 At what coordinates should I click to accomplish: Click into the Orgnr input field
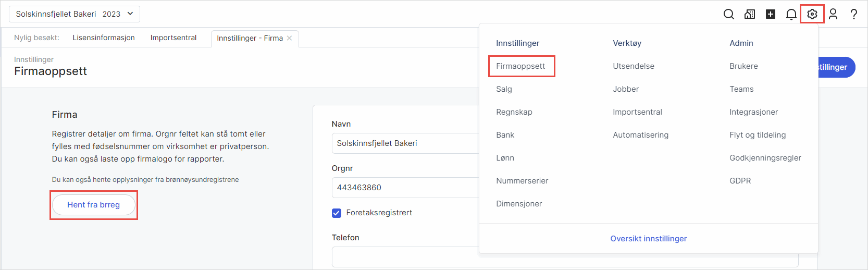(405, 188)
